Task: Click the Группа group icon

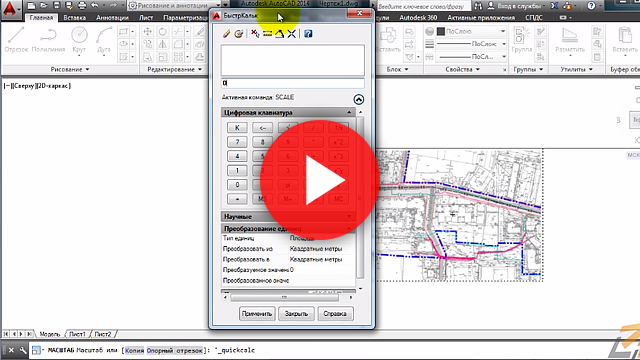Action: (521, 40)
